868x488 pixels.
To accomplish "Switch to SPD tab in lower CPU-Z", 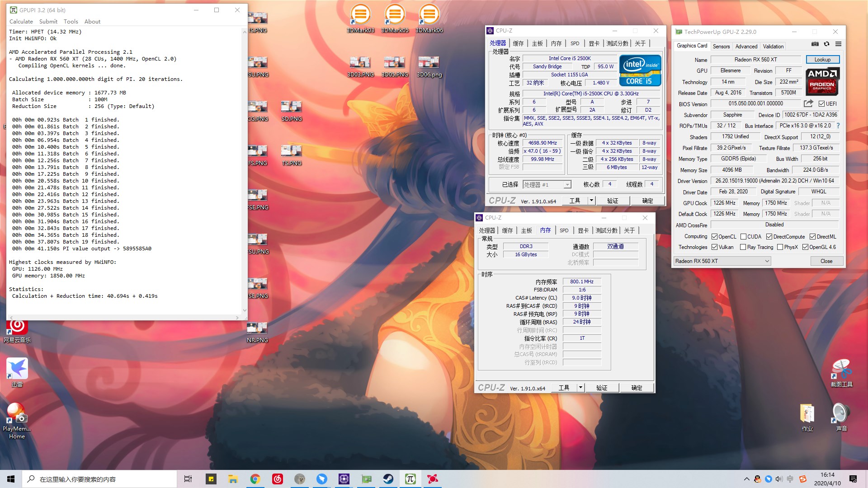I will 564,230.
